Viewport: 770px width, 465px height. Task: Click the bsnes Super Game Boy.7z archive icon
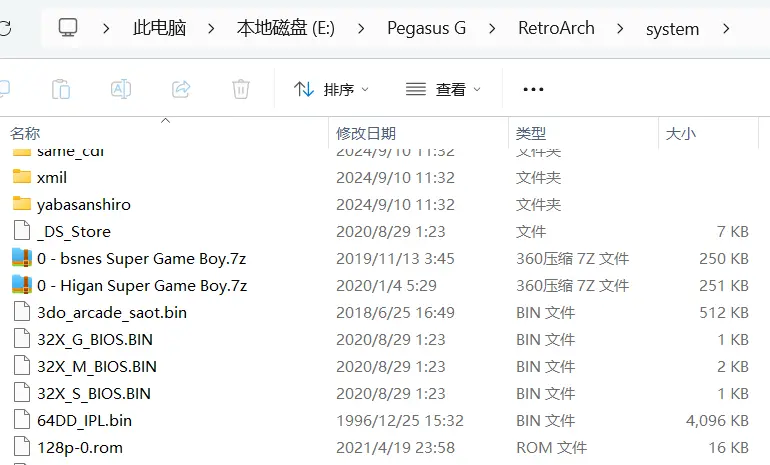tap(22, 258)
